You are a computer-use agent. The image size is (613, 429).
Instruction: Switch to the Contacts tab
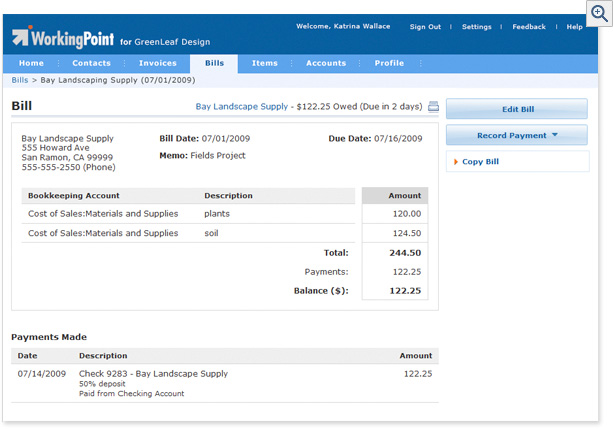pyautogui.click(x=91, y=63)
